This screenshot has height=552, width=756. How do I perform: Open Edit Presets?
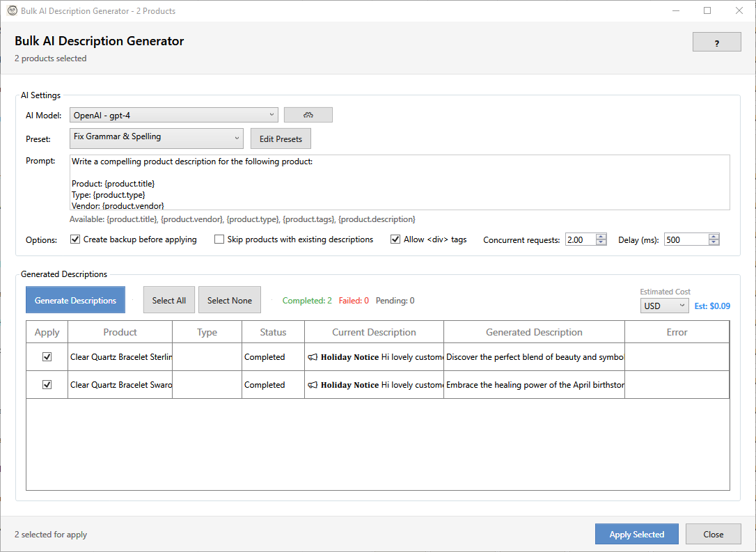pos(281,139)
